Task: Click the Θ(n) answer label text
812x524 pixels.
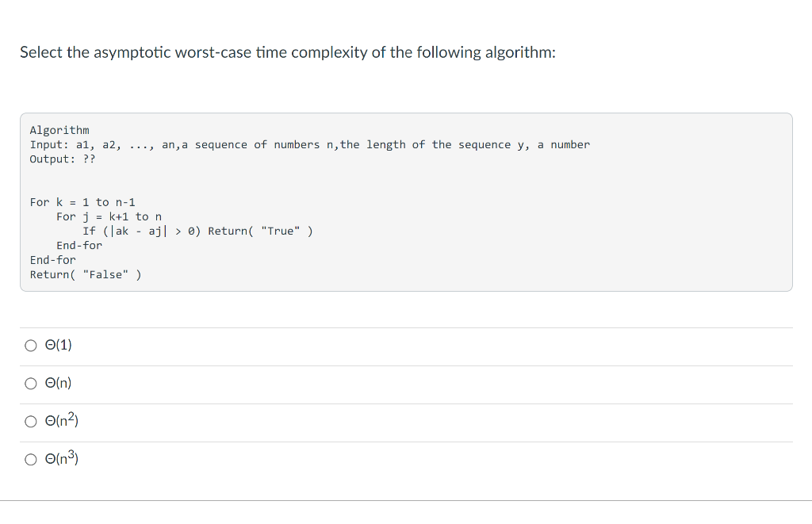Action: (x=58, y=383)
